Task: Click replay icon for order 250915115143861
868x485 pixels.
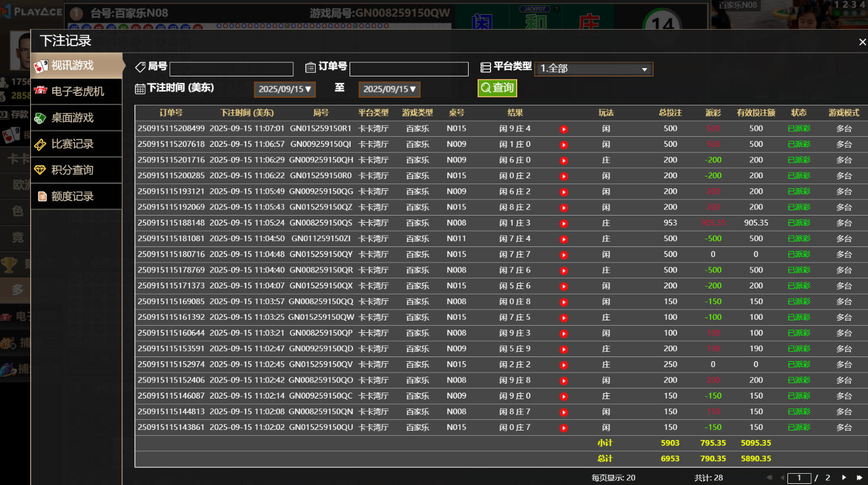Action: click(563, 428)
